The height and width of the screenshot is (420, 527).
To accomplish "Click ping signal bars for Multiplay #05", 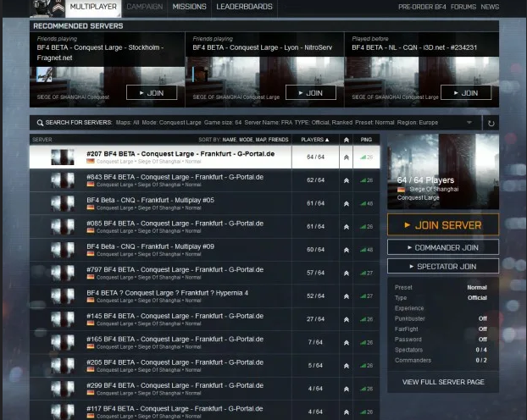I will tap(363, 203).
